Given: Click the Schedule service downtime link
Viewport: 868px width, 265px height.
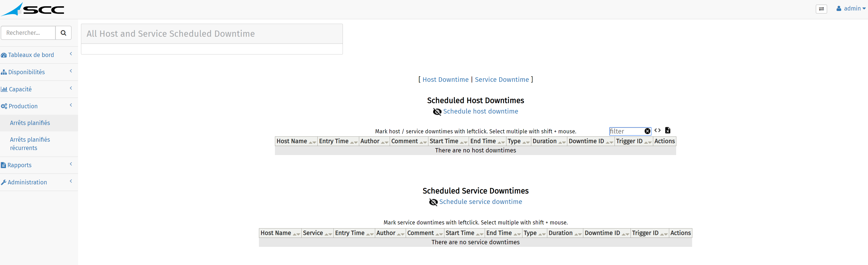Looking at the screenshot, I should (480, 202).
